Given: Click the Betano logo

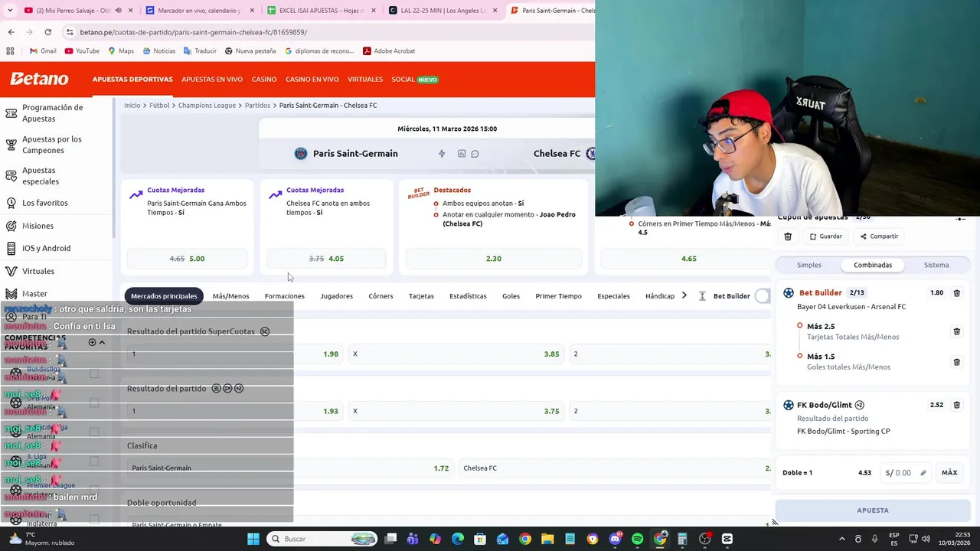Looking at the screenshot, I should click(39, 79).
